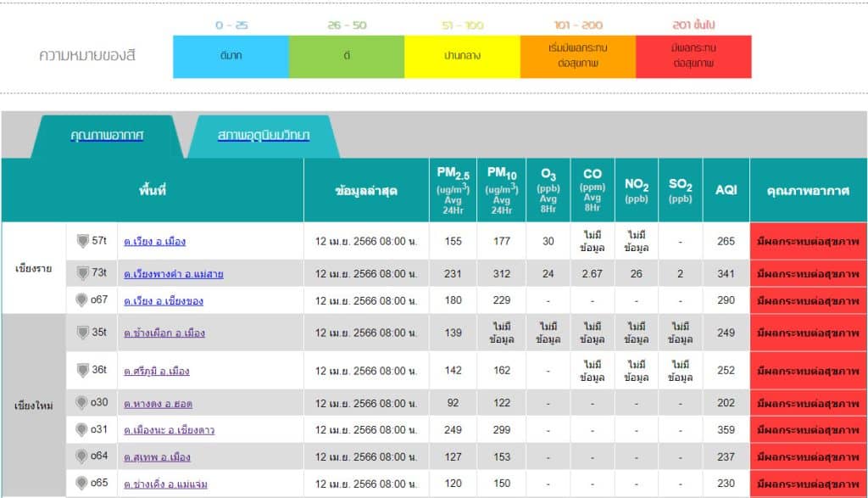This screenshot has width=868, height=498.
Task: Open the ต.ช้างเผือก อ.เมือง station link
Action: (164, 333)
